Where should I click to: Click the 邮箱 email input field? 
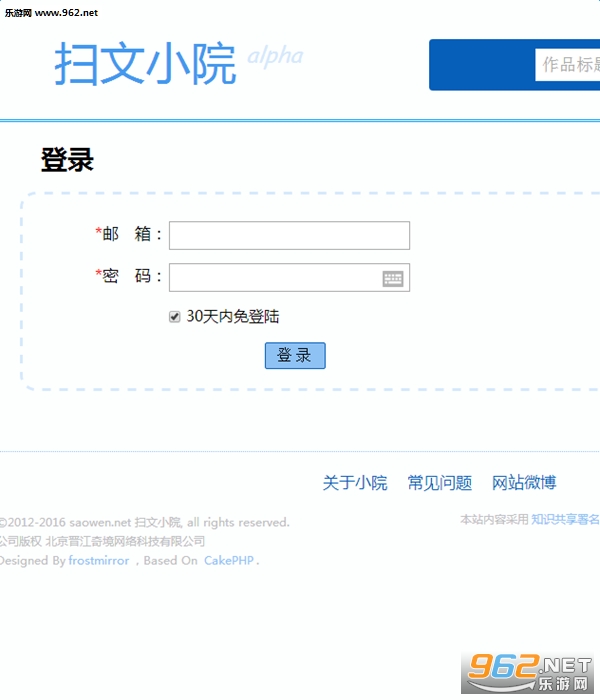click(289, 235)
